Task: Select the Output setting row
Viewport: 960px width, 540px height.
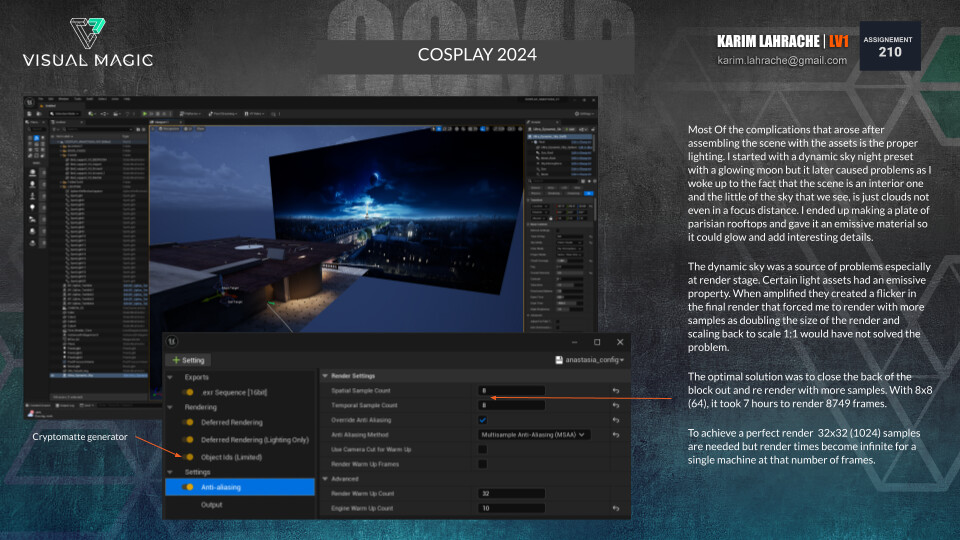Action: point(240,505)
